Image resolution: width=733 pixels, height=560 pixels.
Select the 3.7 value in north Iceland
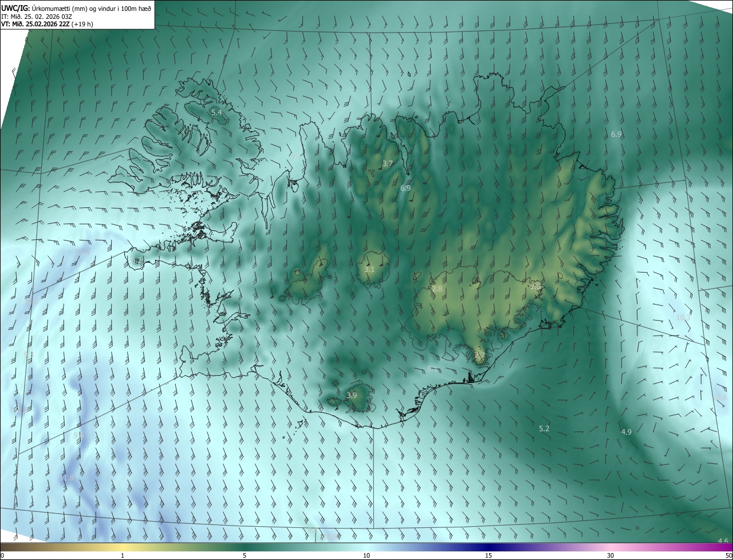(388, 164)
